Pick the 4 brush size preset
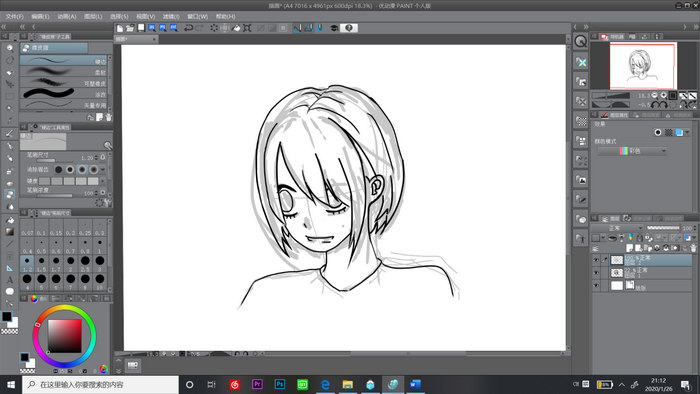Screen dimensions: 700x394 [x=27, y=281]
